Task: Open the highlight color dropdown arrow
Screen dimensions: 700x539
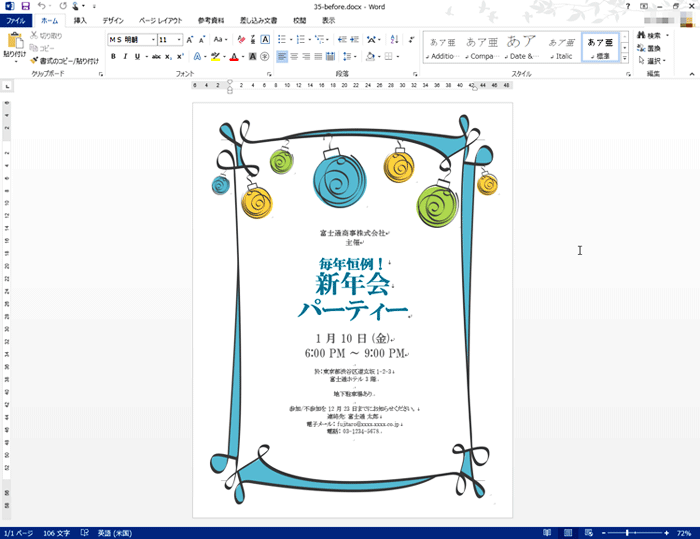Action: [x=224, y=57]
